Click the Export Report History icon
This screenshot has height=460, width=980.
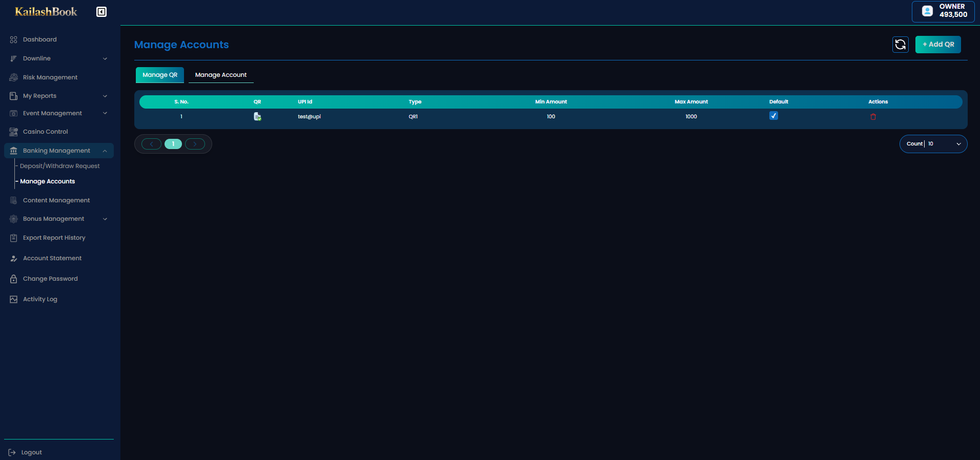point(14,238)
